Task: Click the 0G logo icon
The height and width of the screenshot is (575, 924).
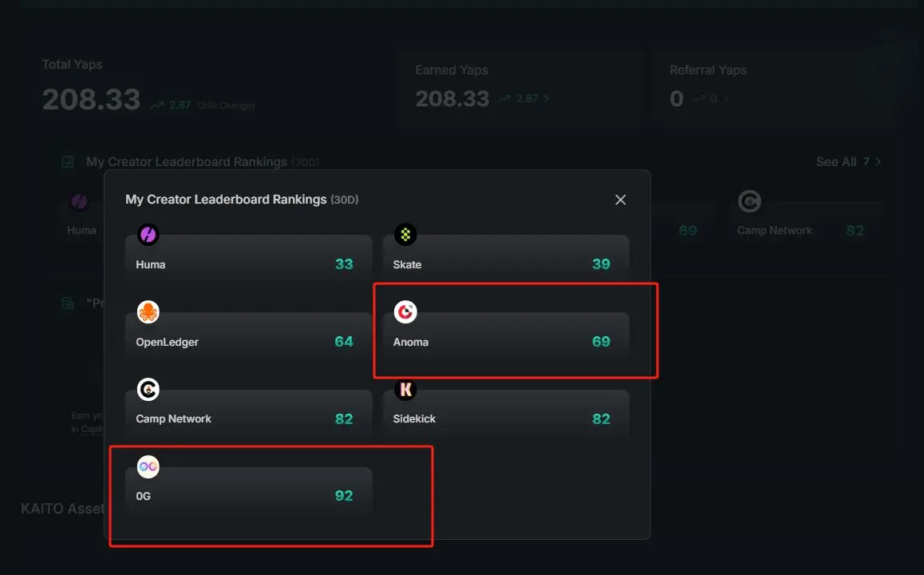Action: [x=148, y=466]
